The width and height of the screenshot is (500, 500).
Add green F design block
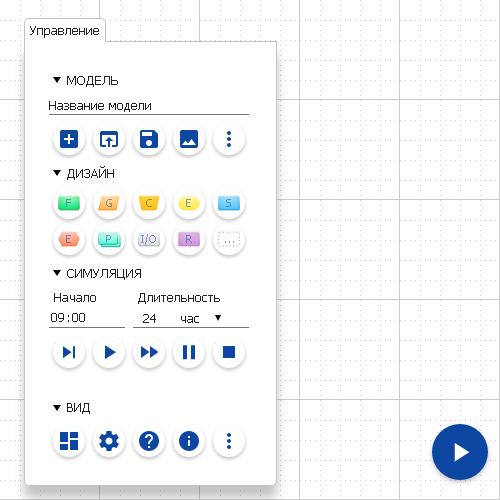pyautogui.click(x=69, y=203)
